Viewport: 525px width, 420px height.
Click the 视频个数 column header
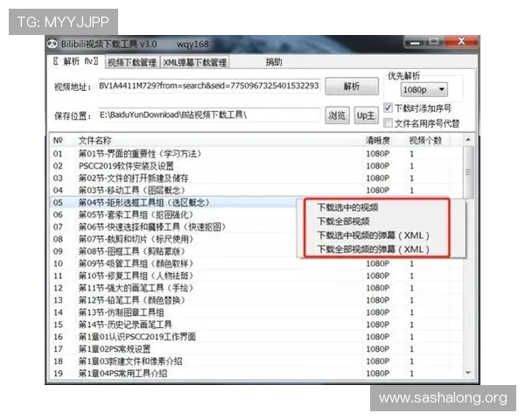tap(425, 140)
